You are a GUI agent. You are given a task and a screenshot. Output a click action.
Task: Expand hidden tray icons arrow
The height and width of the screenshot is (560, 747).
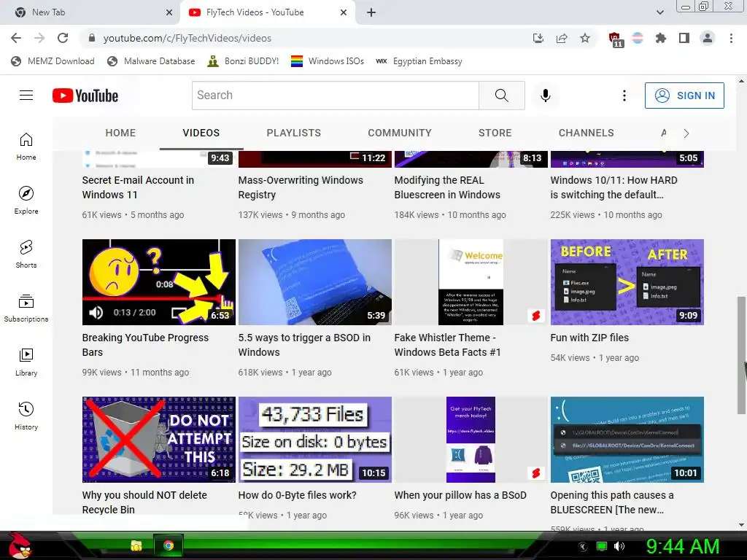[582, 547]
